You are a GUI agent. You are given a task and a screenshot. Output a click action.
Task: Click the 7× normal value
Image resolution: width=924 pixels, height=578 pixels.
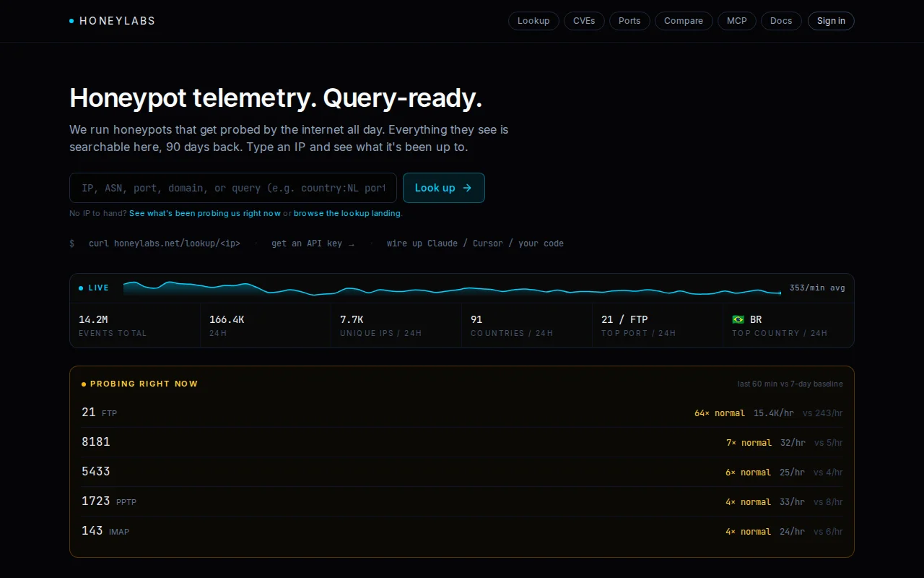(749, 443)
